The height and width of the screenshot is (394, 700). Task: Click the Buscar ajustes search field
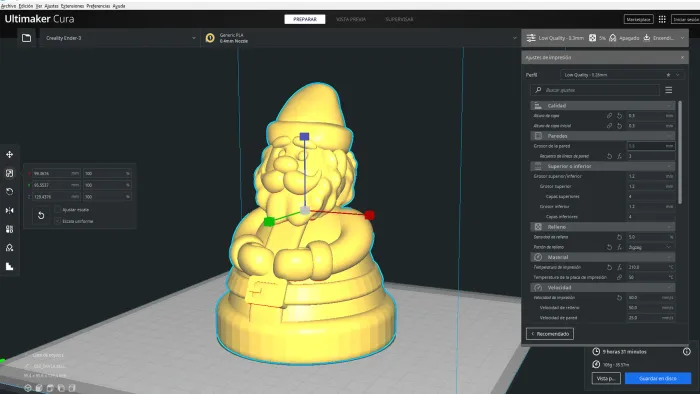(x=595, y=90)
